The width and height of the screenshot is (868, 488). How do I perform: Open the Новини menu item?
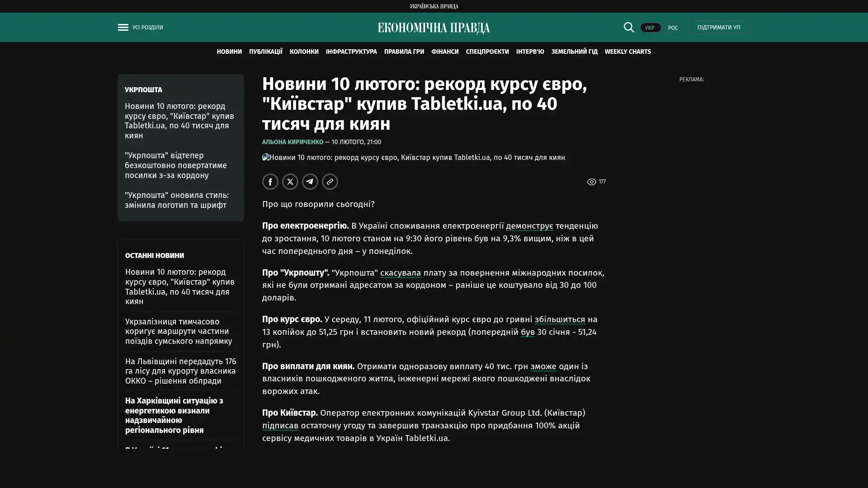(229, 52)
